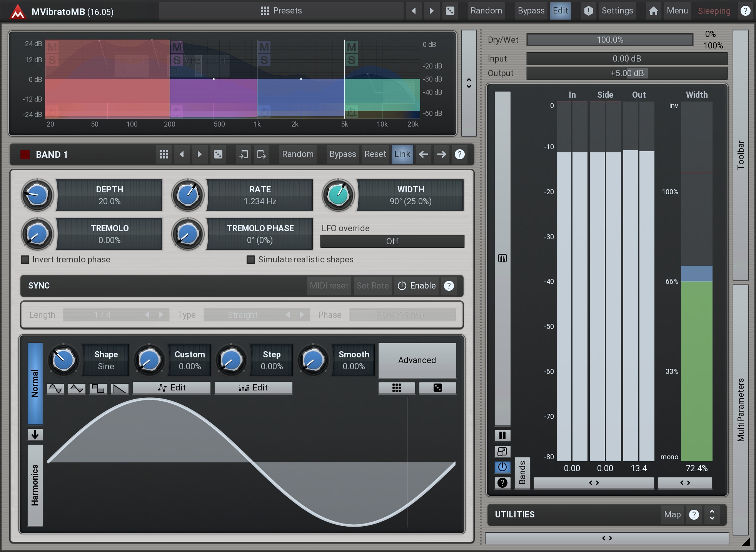Viewport: 756px width, 552px height.
Task: Open the LFO override Off selector
Action: click(392, 241)
